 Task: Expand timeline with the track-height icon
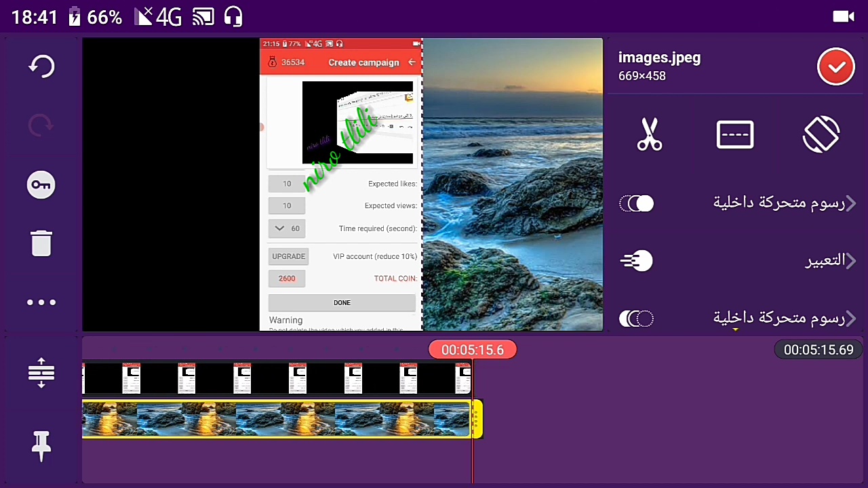41,373
